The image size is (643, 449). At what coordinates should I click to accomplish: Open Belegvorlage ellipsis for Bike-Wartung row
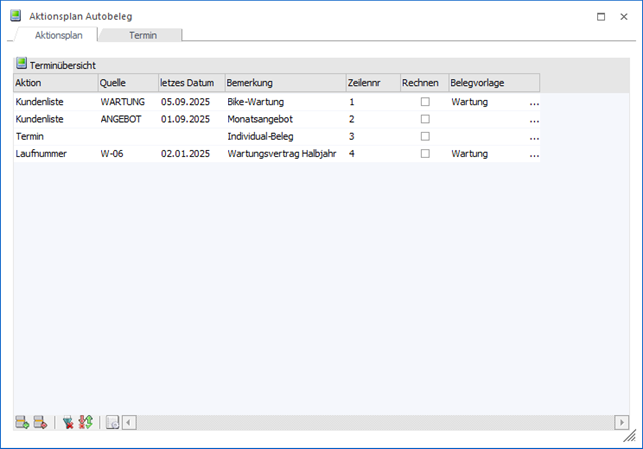click(533, 102)
